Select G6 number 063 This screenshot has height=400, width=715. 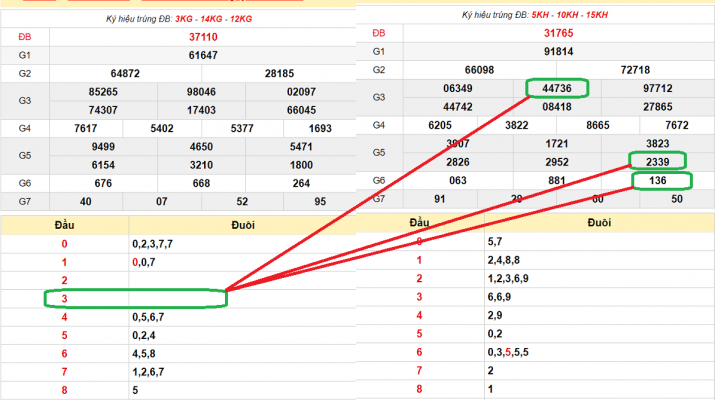click(x=458, y=181)
